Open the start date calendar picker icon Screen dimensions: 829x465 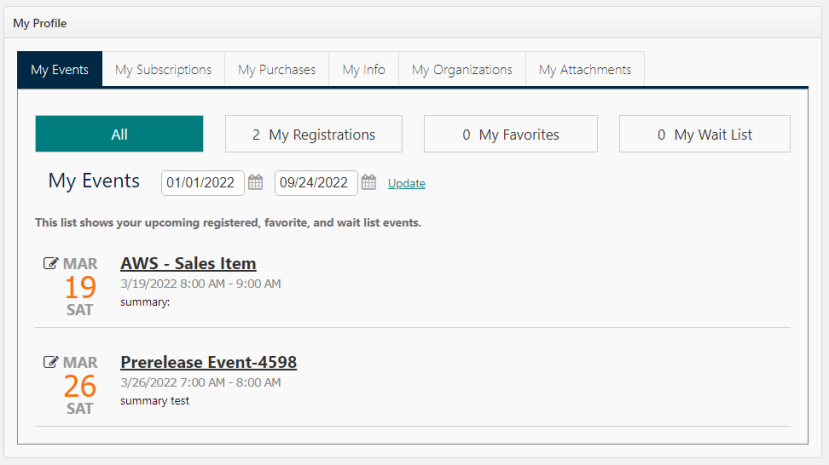coord(255,182)
